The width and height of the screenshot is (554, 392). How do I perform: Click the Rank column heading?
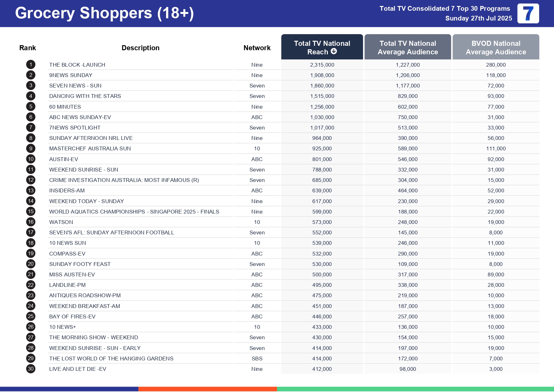pyautogui.click(x=27, y=48)
